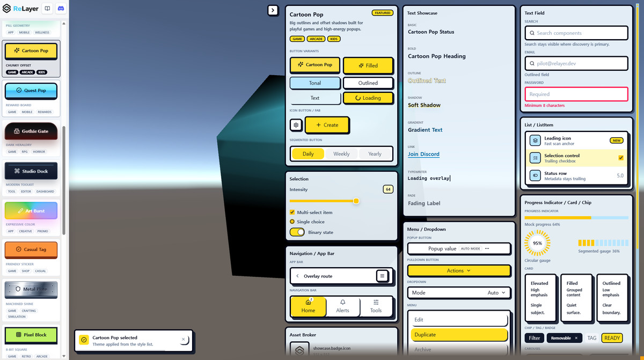Focus the email field pilot@relayer.dev
This screenshot has width=644, height=360.
[576, 63]
